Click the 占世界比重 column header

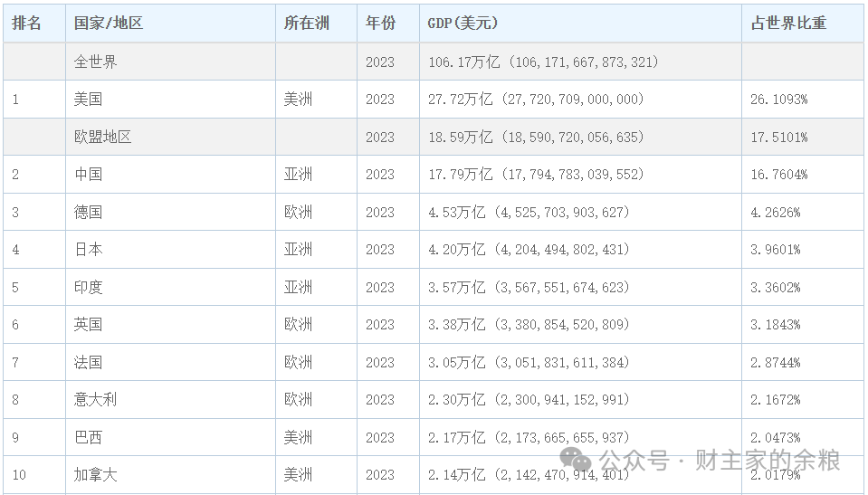coord(788,24)
